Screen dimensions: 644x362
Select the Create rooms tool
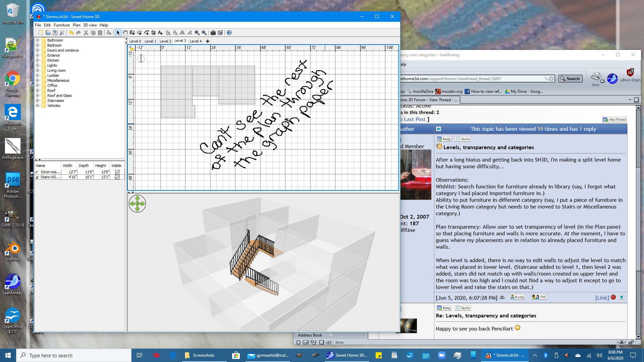pyautogui.click(x=140, y=33)
